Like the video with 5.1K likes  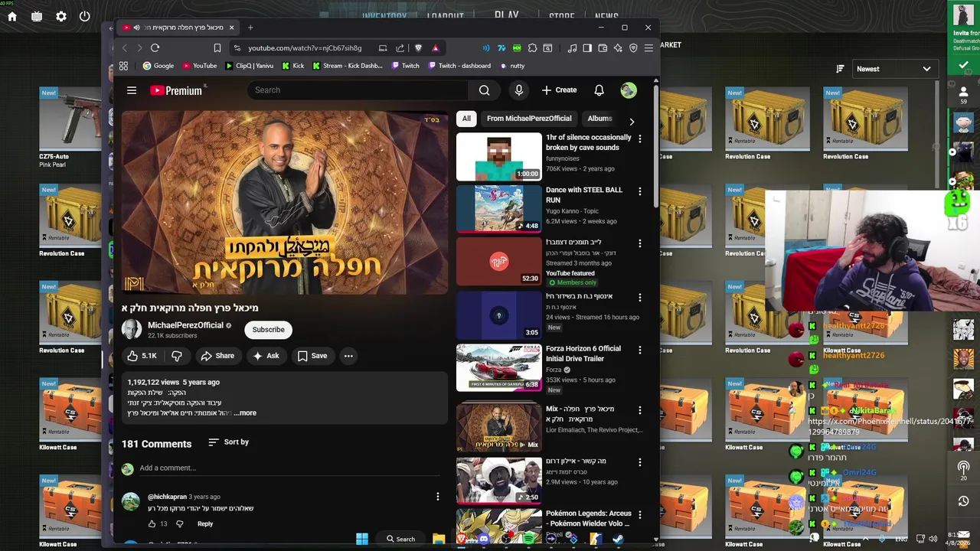pos(142,356)
